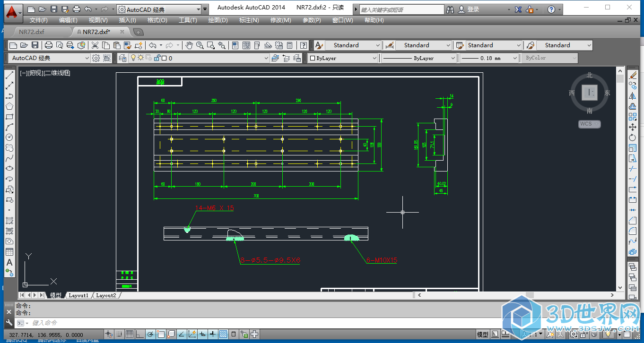644x343 pixels.
Task: Click the Plot print icon
Action: pyautogui.click(x=48, y=45)
